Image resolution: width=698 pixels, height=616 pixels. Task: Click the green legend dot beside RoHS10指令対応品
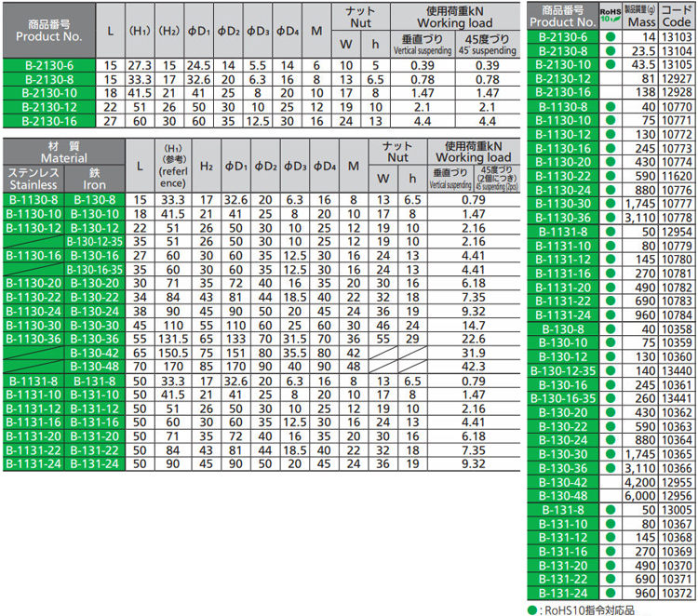(532, 609)
